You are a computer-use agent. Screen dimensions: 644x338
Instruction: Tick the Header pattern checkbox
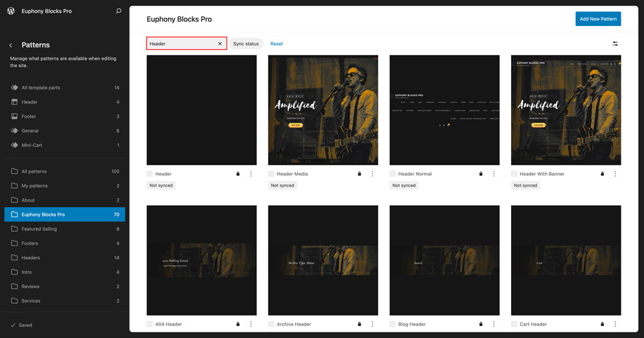(150, 174)
